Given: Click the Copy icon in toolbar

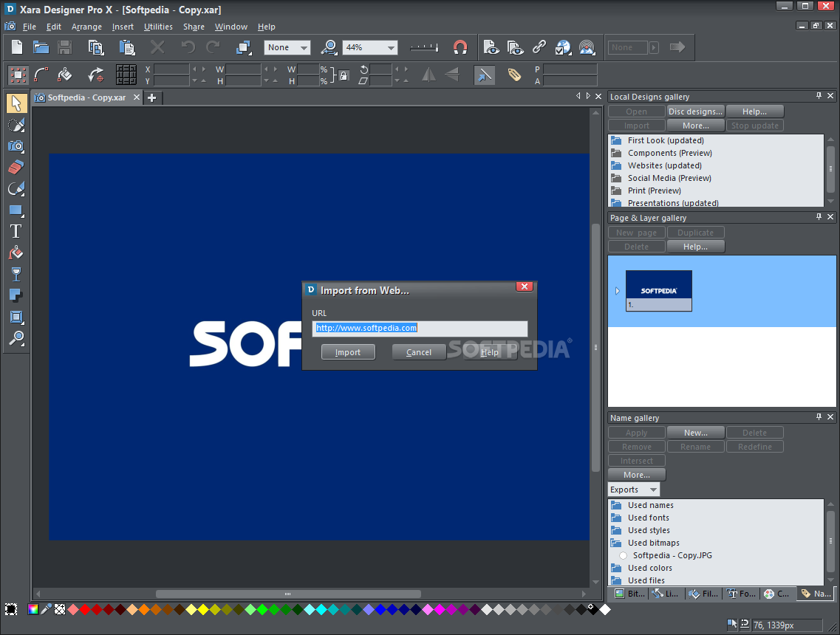Looking at the screenshot, I should (x=96, y=47).
